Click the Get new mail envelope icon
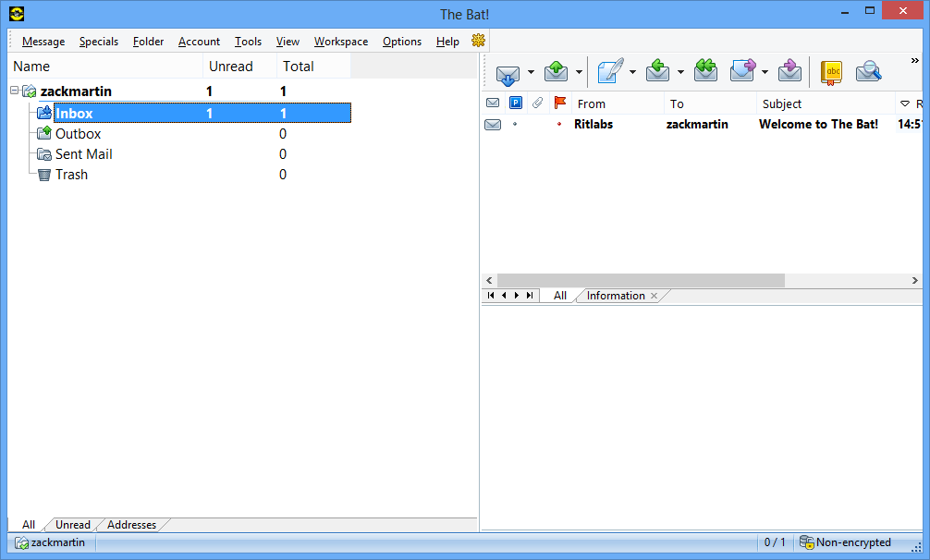 (x=508, y=74)
